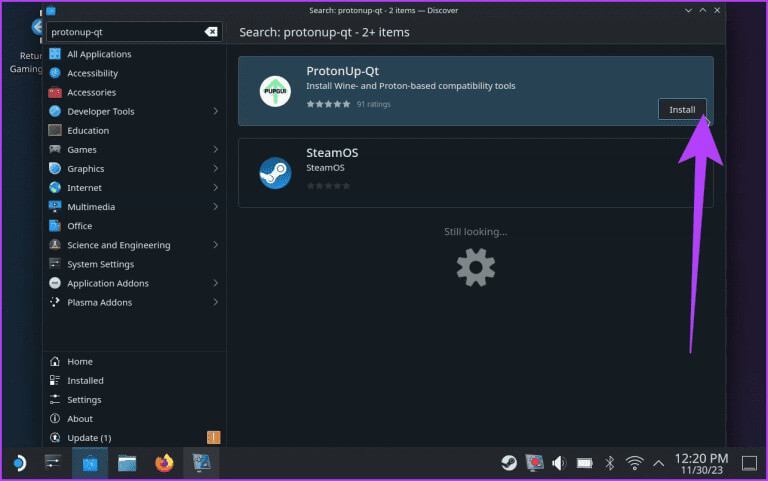Image resolution: width=768 pixels, height=481 pixels.
Task: Select the Plasma Addons category
Action: (134, 302)
